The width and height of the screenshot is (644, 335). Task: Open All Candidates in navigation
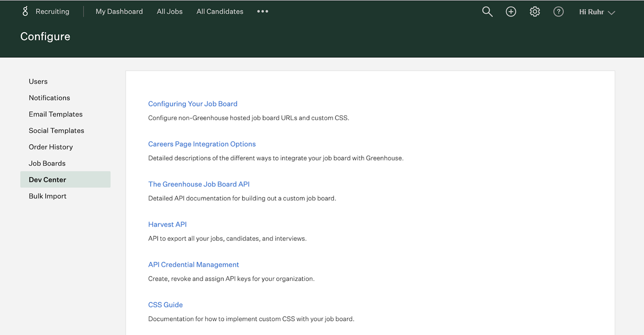[x=220, y=11]
